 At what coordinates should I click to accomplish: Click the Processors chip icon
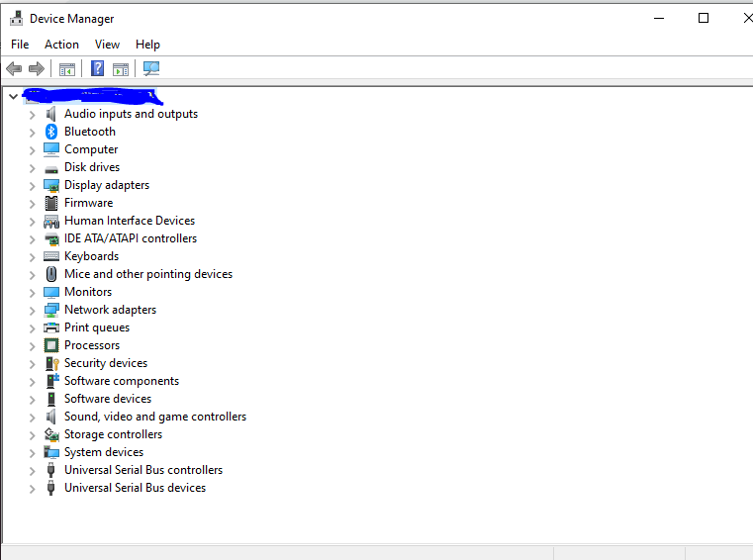[x=51, y=345]
